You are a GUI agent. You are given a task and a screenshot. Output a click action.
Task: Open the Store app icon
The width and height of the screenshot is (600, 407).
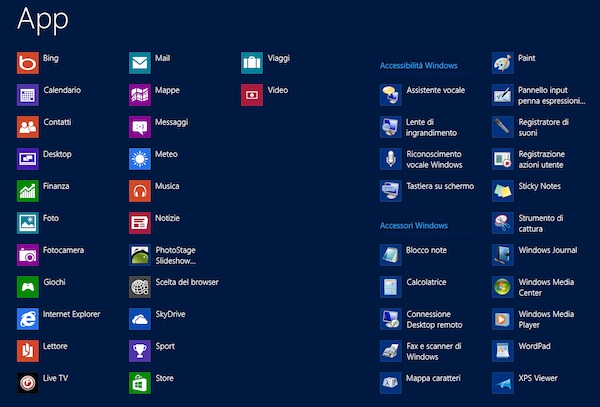[140, 383]
